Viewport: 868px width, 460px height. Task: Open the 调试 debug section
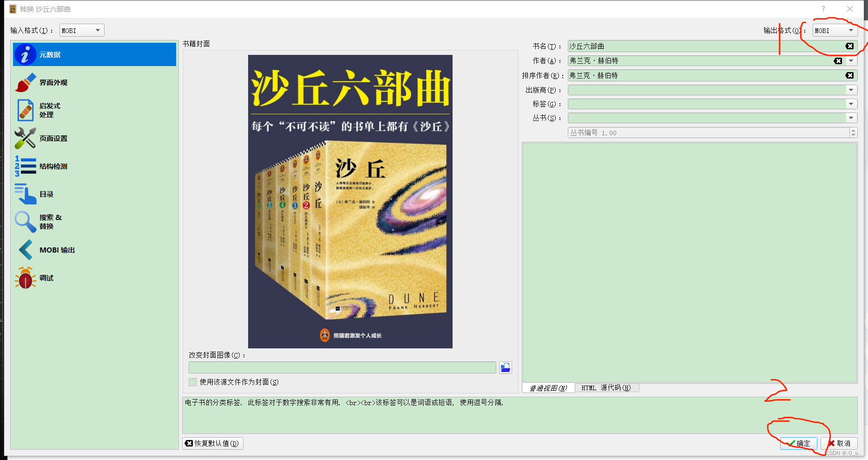tap(94, 278)
